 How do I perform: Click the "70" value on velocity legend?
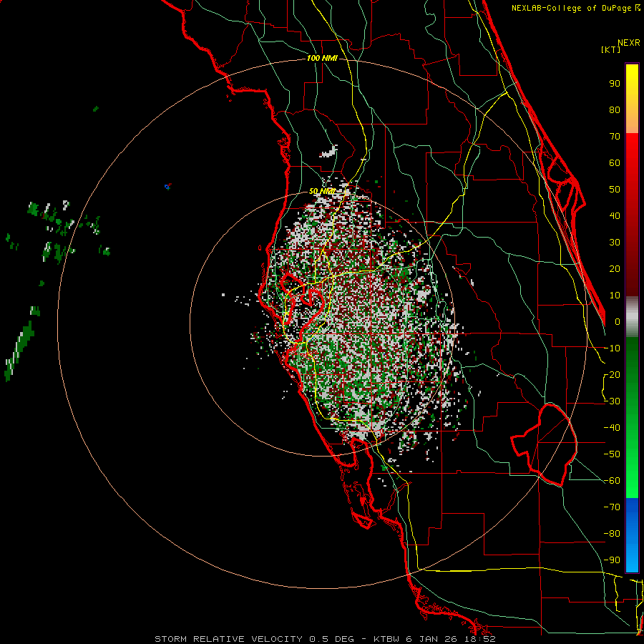click(x=615, y=137)
